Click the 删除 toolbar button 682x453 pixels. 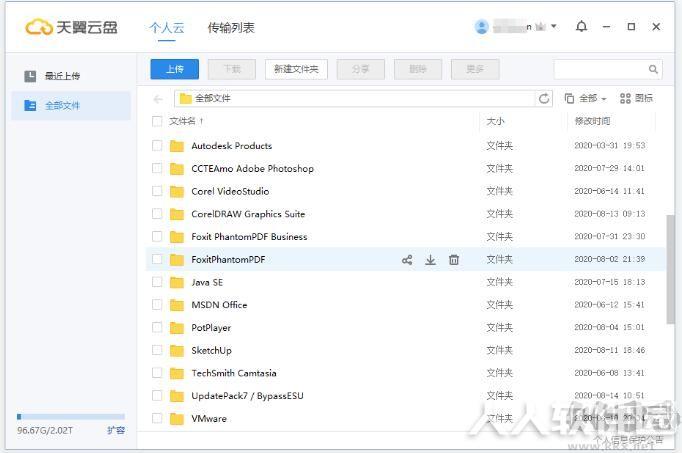[x=418, y=69]
